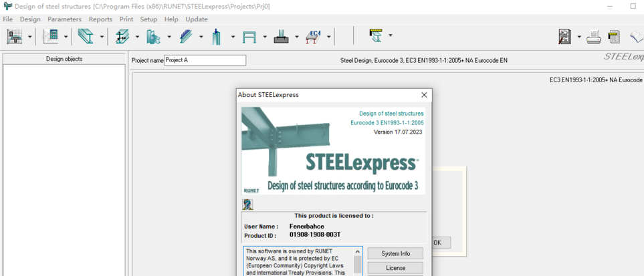Expand dropdown next to design objects icon

pos(30,37)
